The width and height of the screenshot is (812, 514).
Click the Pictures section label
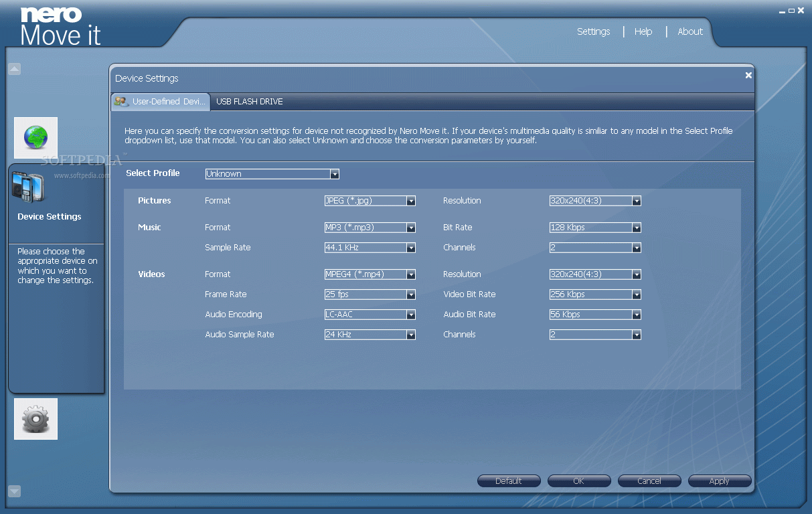155,201
